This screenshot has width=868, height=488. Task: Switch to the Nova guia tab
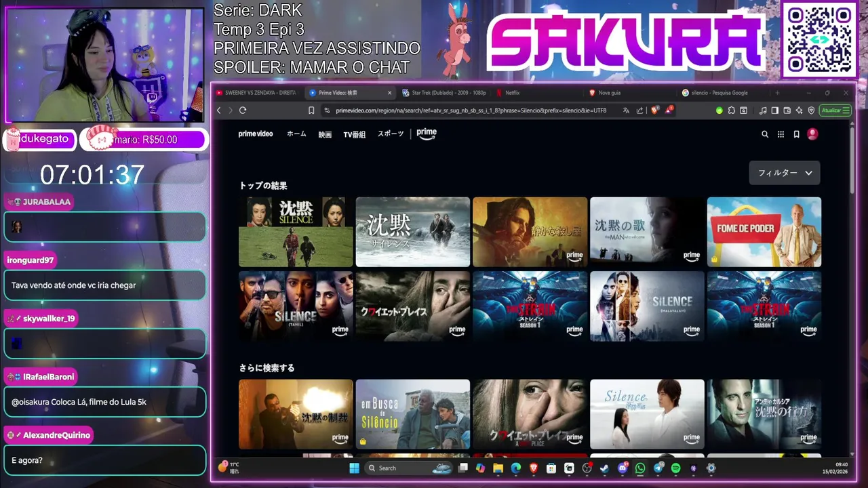click(x=609, y=93)
